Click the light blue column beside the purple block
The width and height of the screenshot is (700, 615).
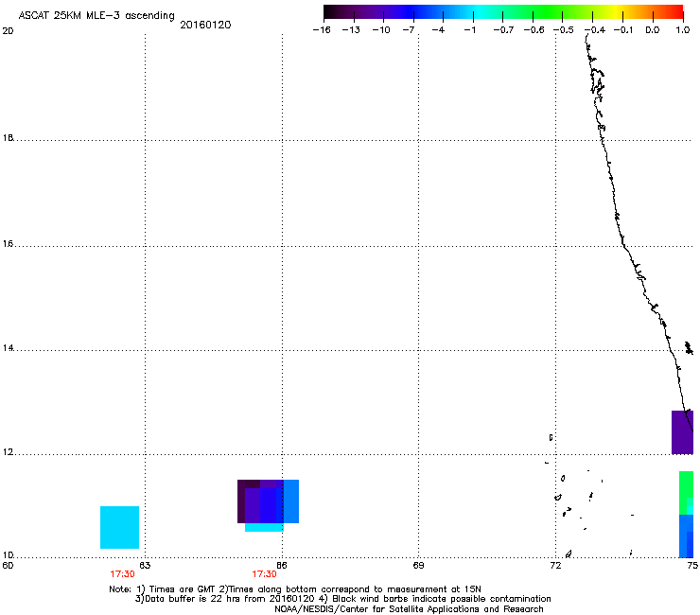[x=291, y=501]
